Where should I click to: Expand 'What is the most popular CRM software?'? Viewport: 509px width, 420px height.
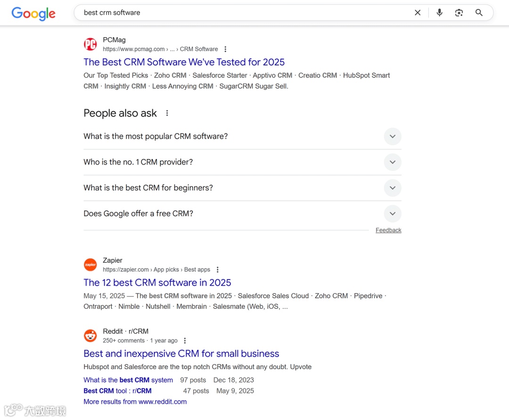click(242, 136)
